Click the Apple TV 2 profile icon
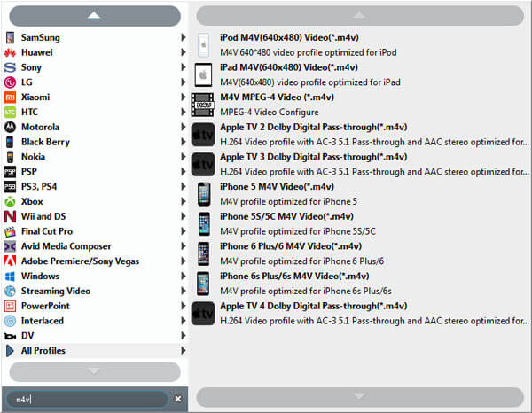Viewport: 532px width, 413px height. click(x=203, y=135)
